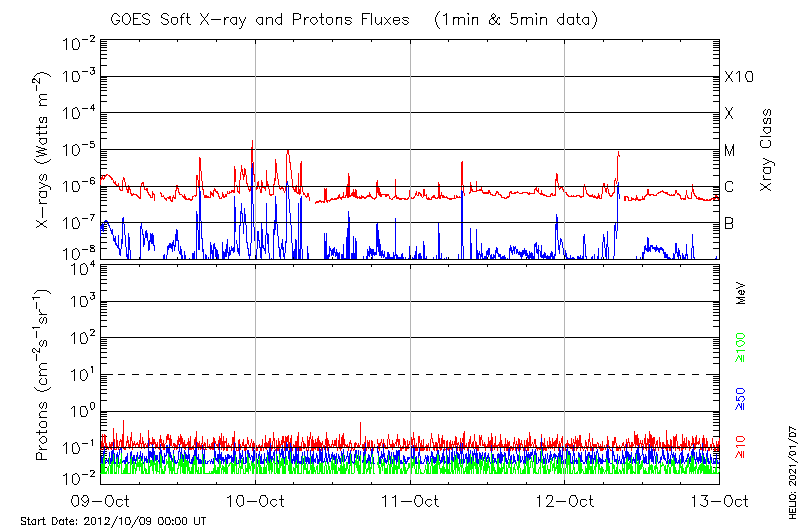Click the 11-Oct date on time axis

pos(410,500)
